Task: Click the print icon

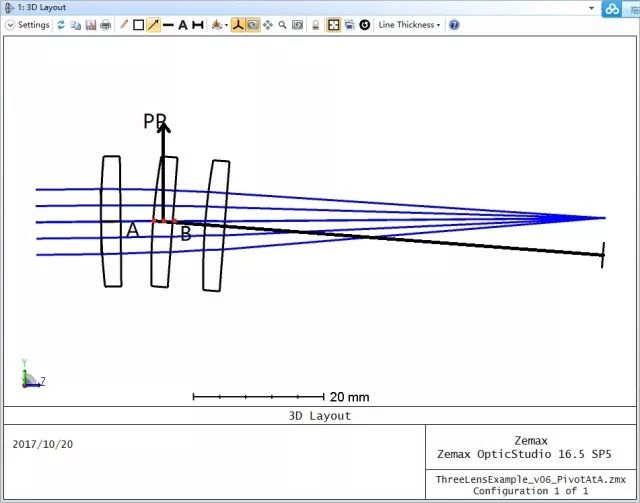Action: 105,25
